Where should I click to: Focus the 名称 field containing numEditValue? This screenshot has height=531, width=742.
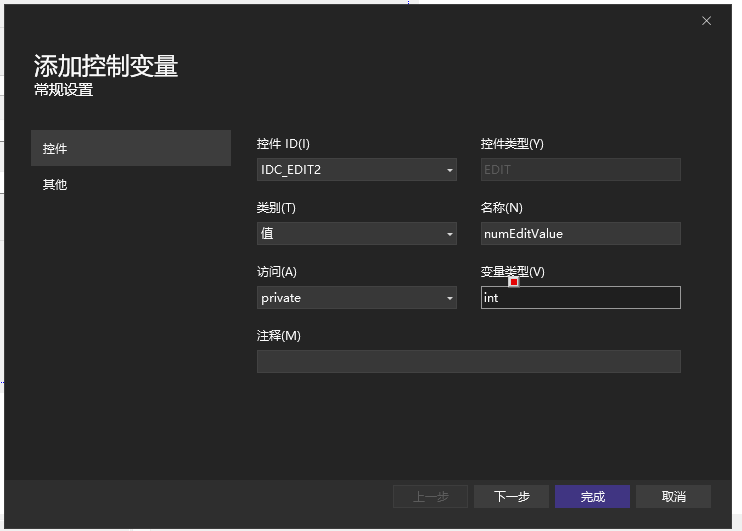click(581, 233)
